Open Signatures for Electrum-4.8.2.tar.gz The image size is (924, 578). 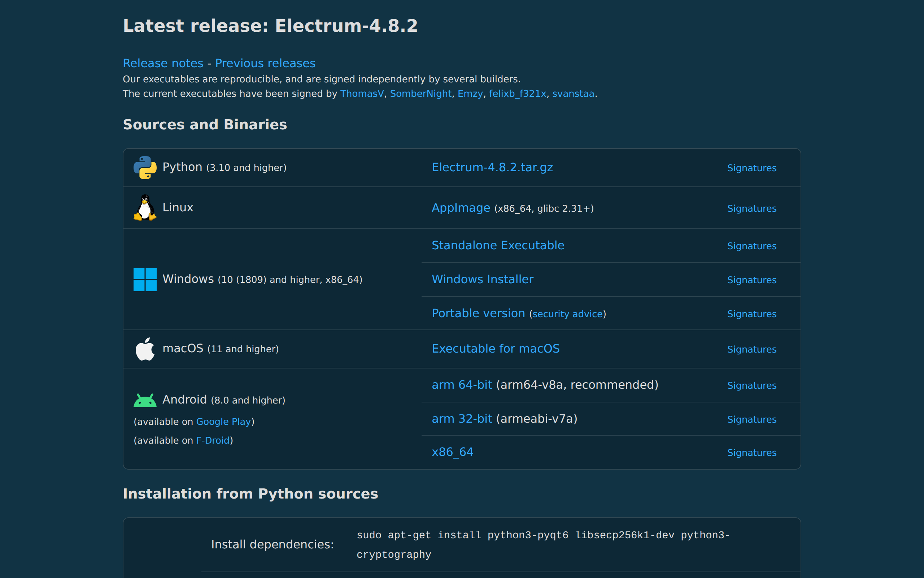click(x=751, y=168)
